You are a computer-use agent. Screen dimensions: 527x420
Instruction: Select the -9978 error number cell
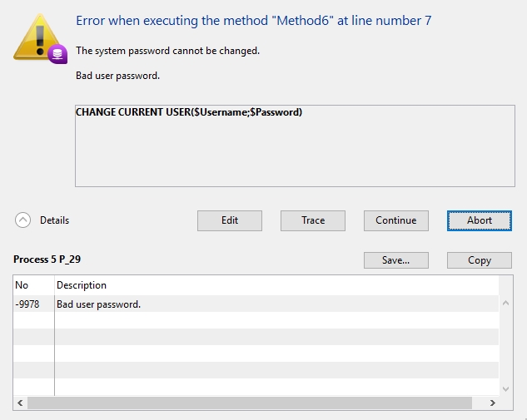(x=27, y=304)
